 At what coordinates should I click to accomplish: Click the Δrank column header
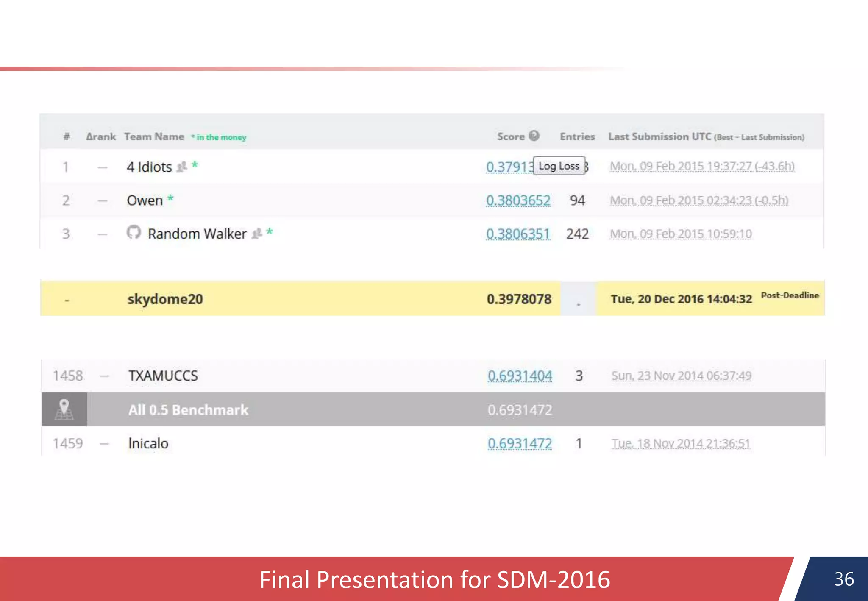click(x=101, y=136)
